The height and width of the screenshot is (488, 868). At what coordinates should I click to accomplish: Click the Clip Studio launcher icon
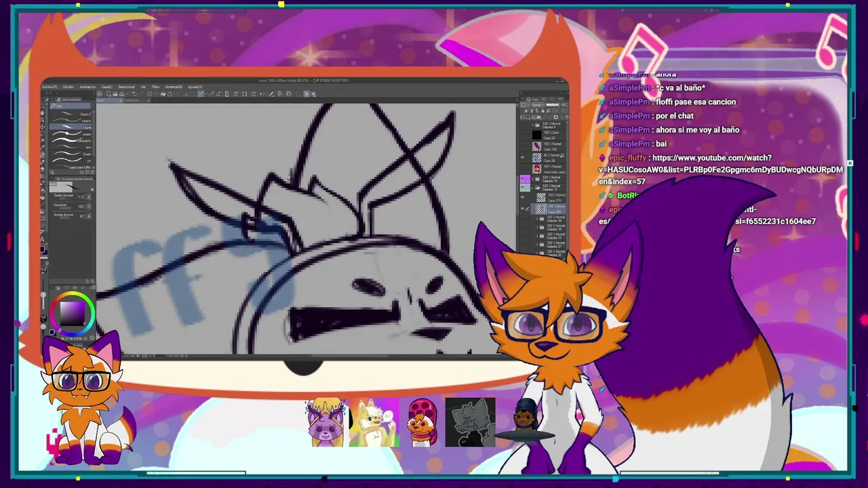pyautogui.click(x=100, y=94)
